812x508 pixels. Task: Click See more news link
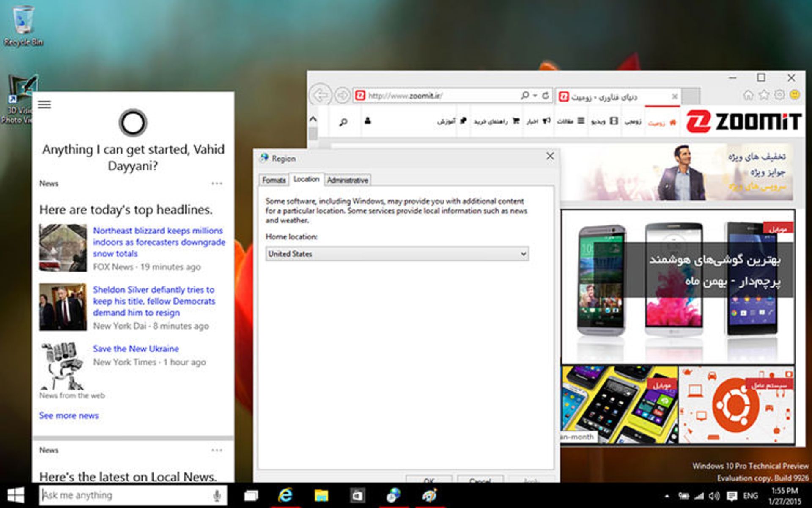(69, 415)
